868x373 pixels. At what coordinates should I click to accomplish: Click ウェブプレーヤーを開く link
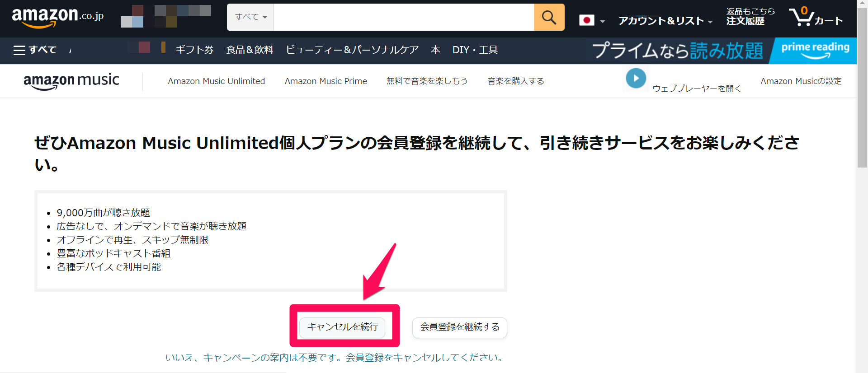tap(697, 89)
